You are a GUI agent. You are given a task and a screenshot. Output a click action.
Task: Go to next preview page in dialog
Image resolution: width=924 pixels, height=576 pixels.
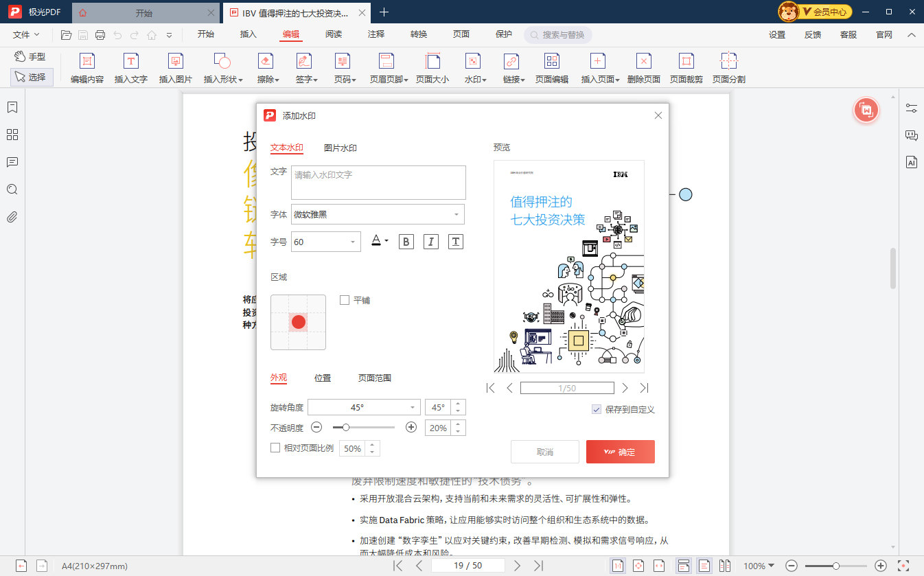[625, 388]
